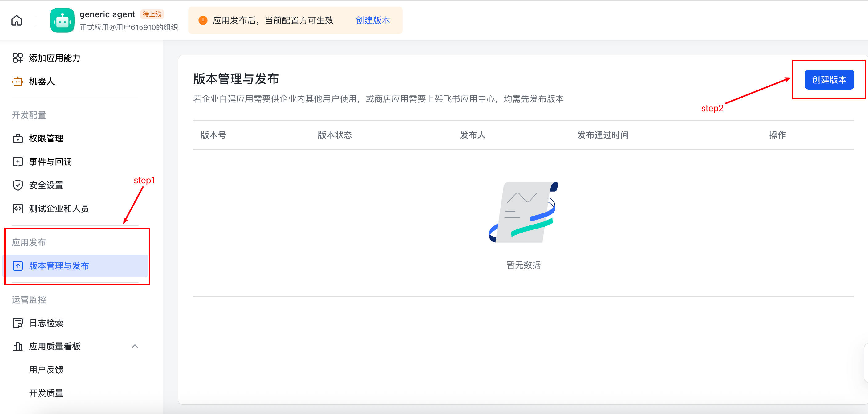Click the generic agent robot avatar

pyautogui.click(x=62, y=21)
